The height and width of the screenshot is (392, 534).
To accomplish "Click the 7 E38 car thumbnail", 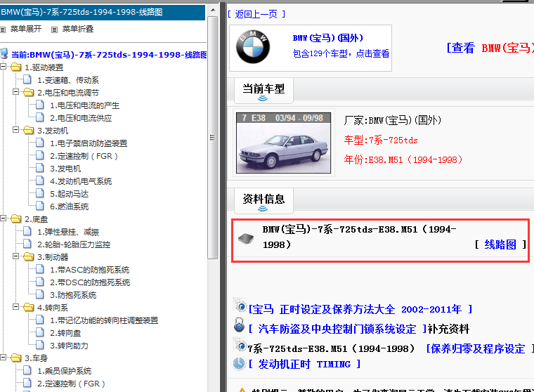I will tap(283, 143).
